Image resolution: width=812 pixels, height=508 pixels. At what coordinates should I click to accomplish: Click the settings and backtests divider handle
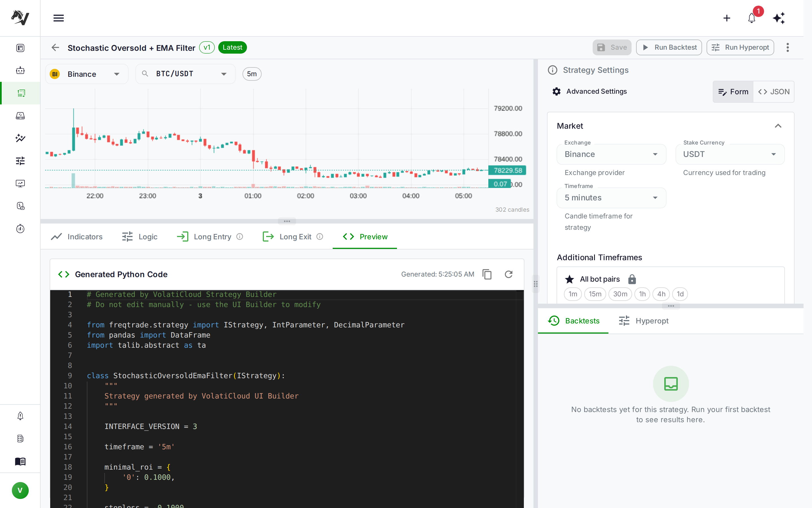click(x=671, y=306)
